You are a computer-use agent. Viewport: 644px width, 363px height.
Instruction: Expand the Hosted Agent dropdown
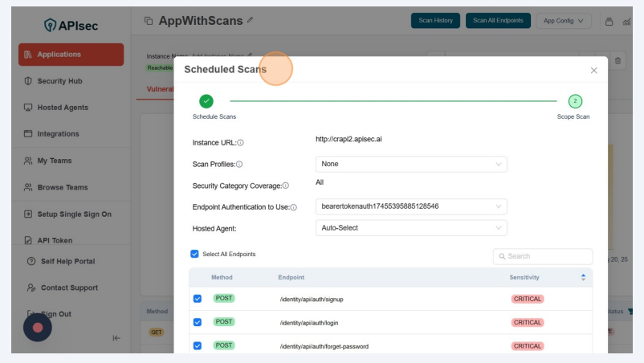[x=410, y=228]
